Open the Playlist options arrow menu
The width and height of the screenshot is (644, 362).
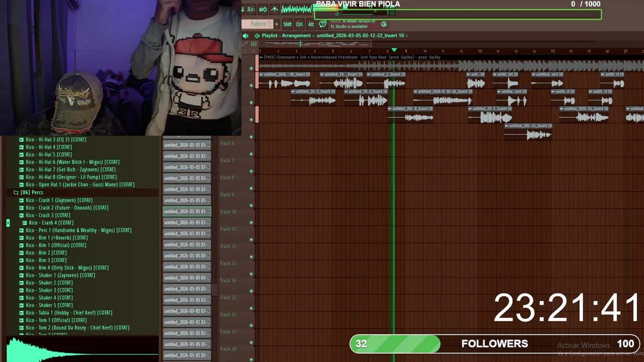(x=257, y=36)
